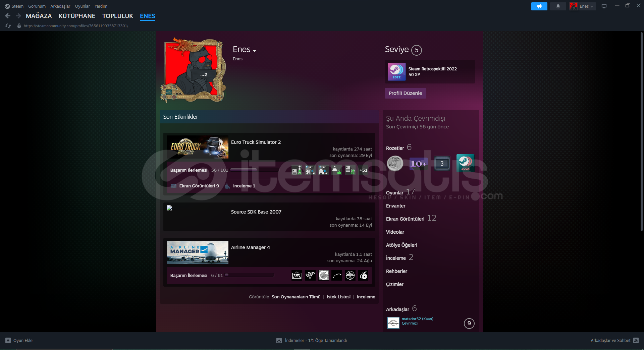
Task: Open the 10+ games badge
Action: coord(419,164)
